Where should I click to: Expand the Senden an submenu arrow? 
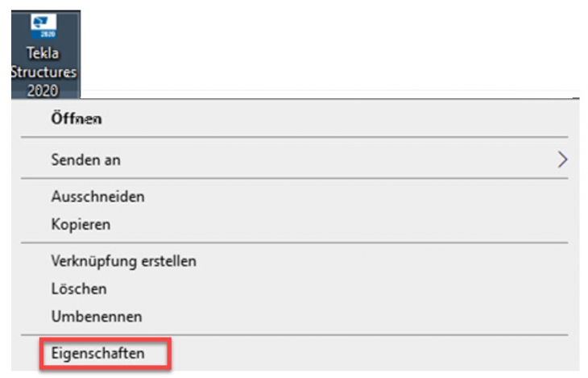point(562,160)
